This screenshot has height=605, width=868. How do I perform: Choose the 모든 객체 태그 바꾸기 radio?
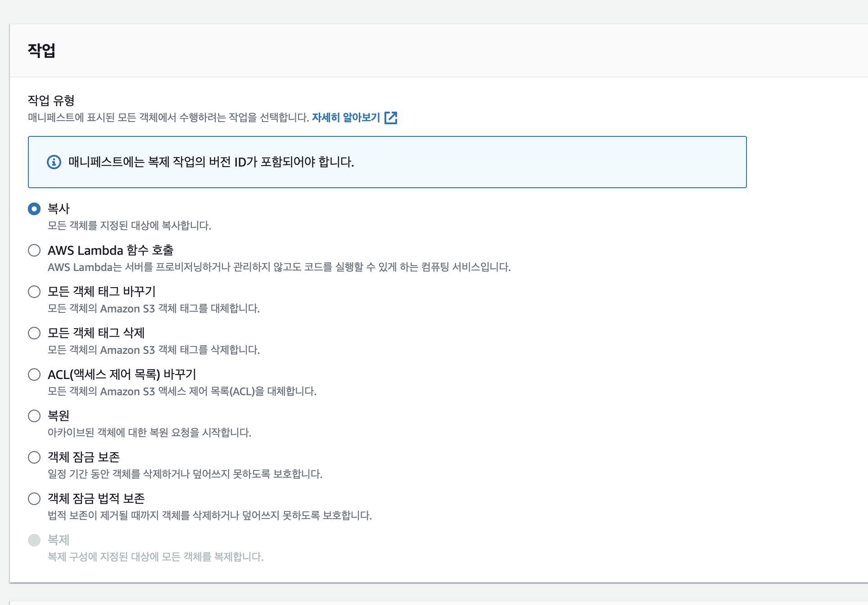34,292
